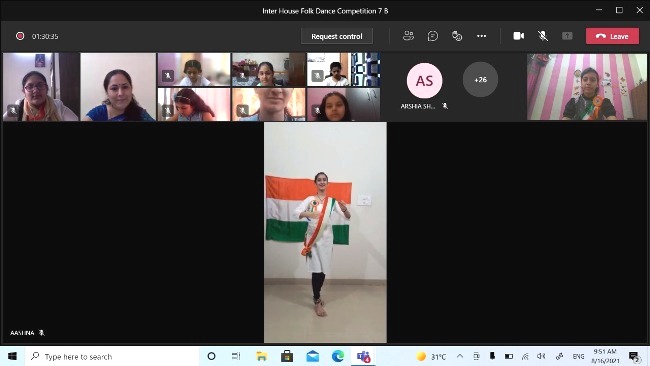The height and width of the screenshot is (366, 650).
Task: Select the participant thumbnail wearing glasses
Action: (x=41, y=87)
